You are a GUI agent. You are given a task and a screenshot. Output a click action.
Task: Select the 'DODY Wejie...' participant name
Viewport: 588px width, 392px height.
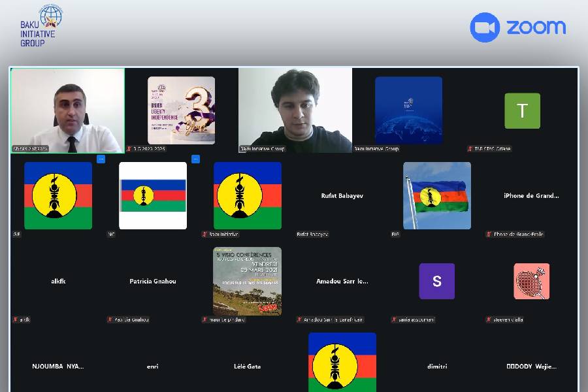[x=531, y=367]
